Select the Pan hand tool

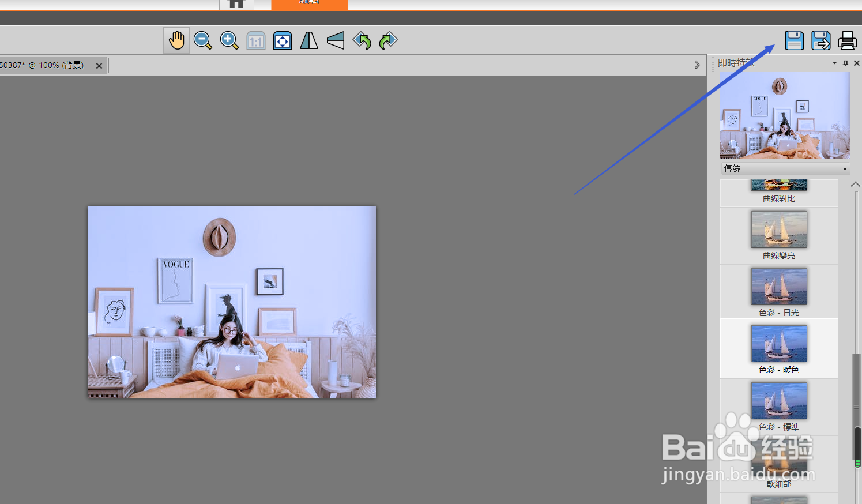tap(176, 40)
